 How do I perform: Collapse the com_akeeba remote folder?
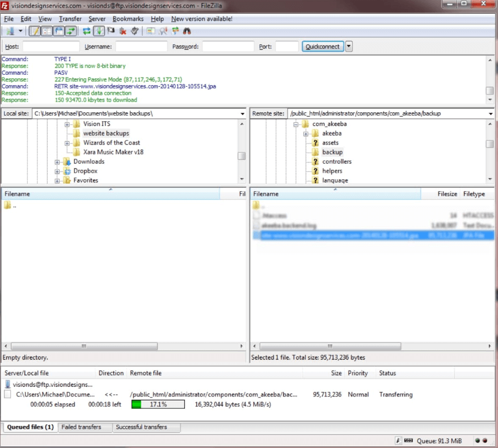point(296,124)
